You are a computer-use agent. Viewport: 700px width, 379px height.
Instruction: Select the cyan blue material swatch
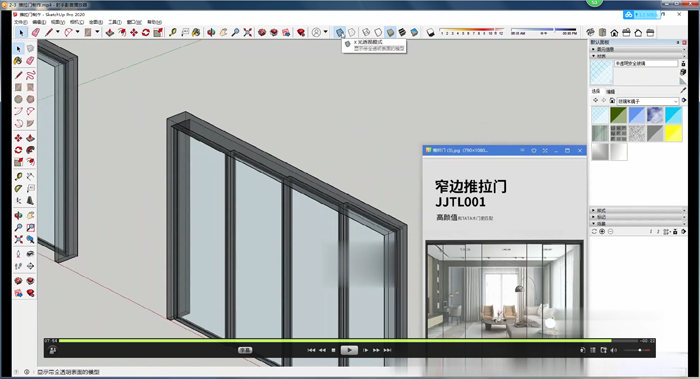point(673,115)
